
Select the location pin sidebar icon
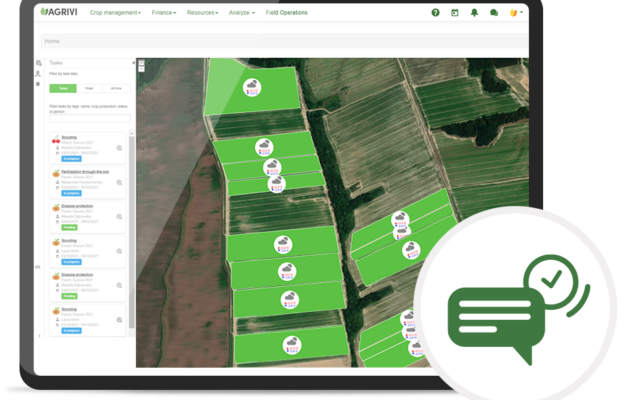[x=38, y=73]
